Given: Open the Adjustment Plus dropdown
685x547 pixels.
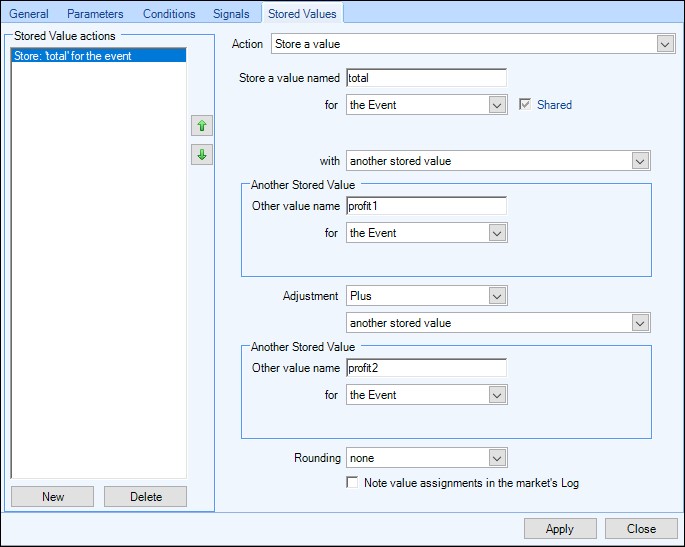Looking at the screenshot, I should [427, 296].
